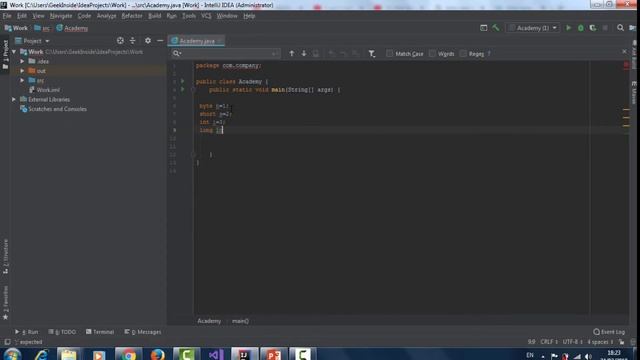The width and height of the screenshot is (640, 360).
Task: Open the Refactor menu
Action: [x=132, y=16]
